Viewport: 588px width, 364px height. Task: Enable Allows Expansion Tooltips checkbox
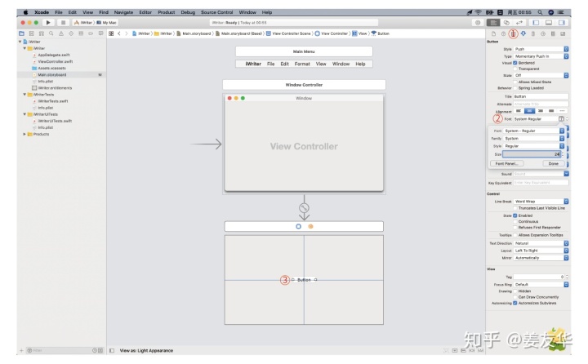tap(514, 235)
